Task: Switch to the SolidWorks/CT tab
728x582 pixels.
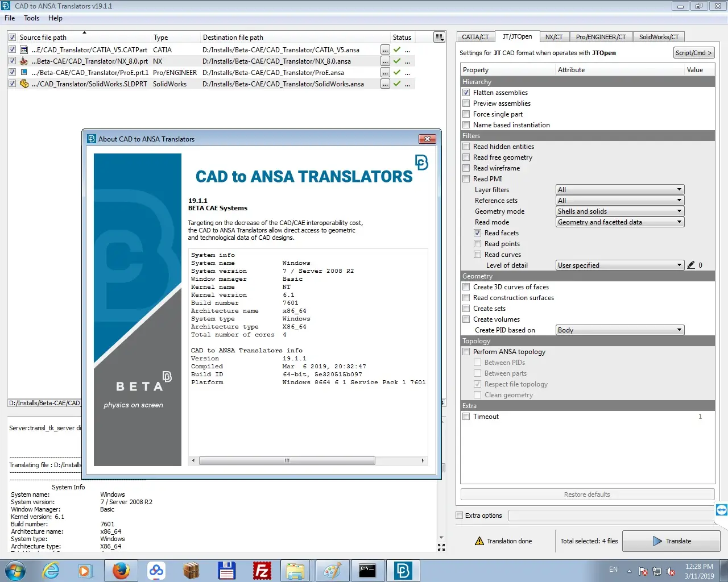Action: 659,37
